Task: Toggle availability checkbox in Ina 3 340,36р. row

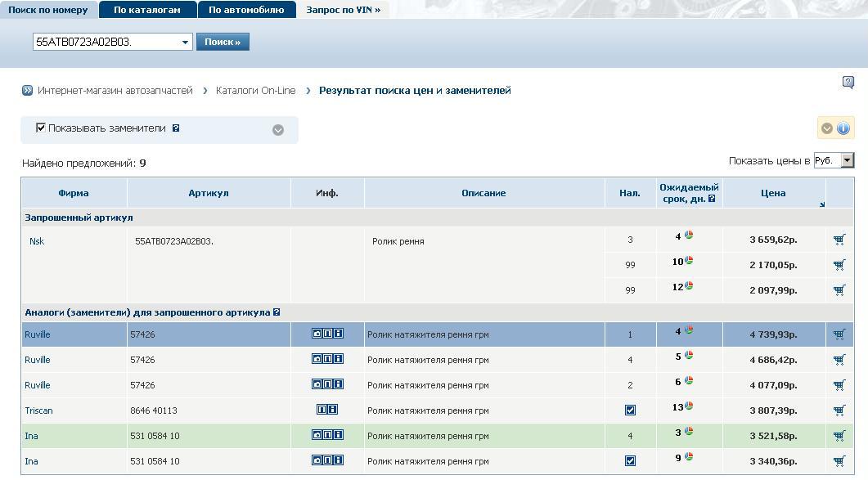Action: pos(630,460)
